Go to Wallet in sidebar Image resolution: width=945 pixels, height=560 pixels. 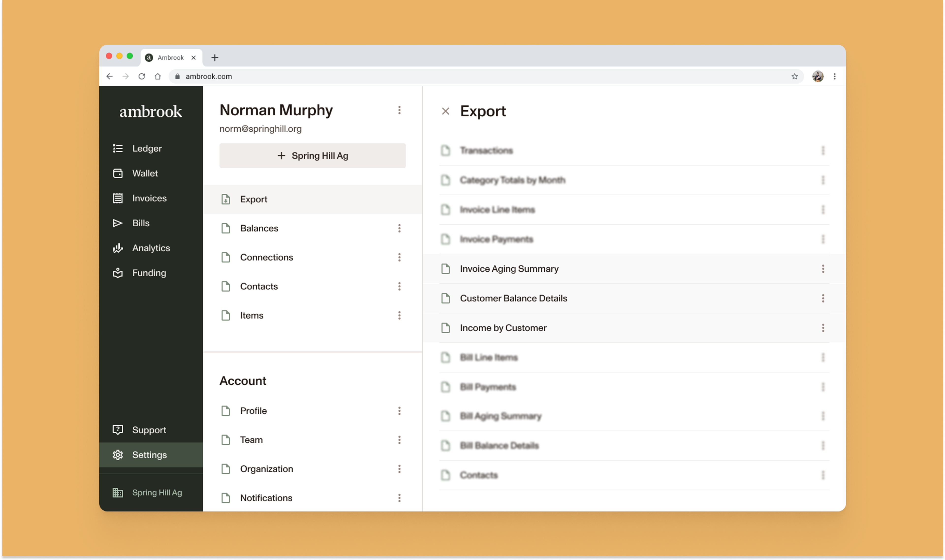pyautogui.click(x=144, y=173)
